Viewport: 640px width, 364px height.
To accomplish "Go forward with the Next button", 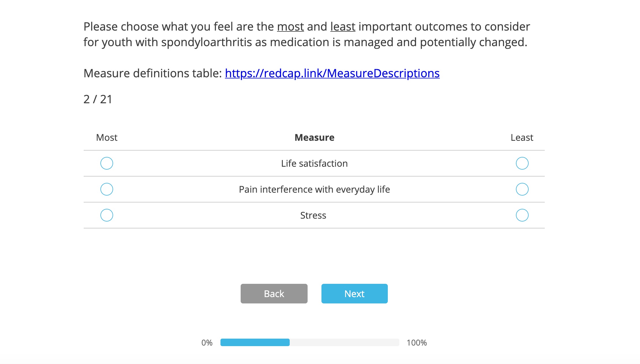I will (354, 294).
